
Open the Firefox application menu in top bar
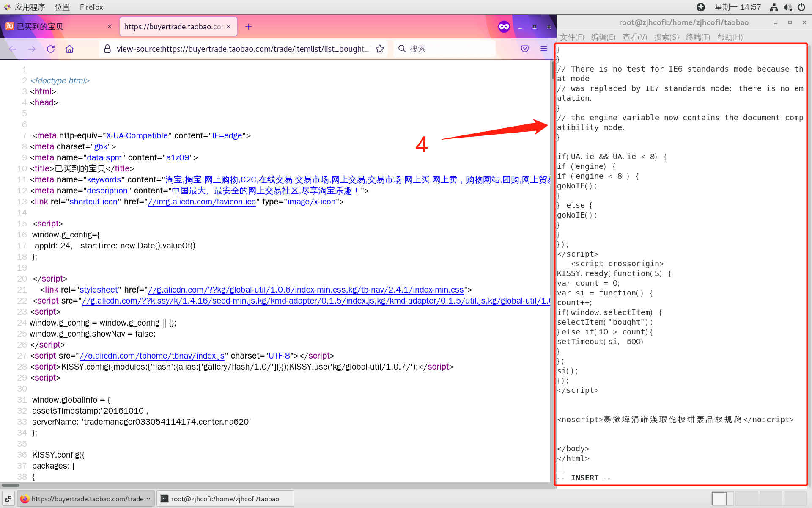click(91, 7)
